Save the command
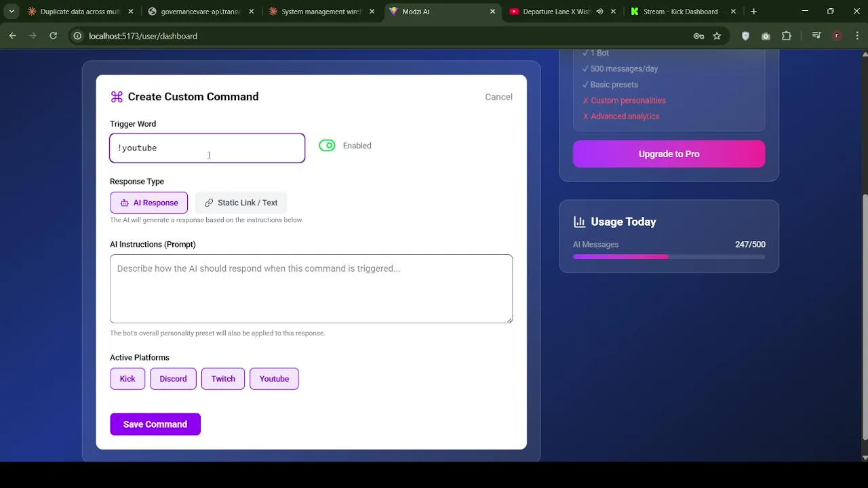Image resolution: width=868 pixels, height=488 pixels. (155, 424)
